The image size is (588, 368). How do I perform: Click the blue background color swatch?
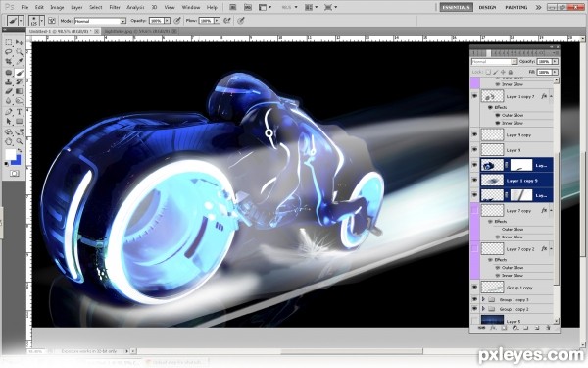point(18,161)
